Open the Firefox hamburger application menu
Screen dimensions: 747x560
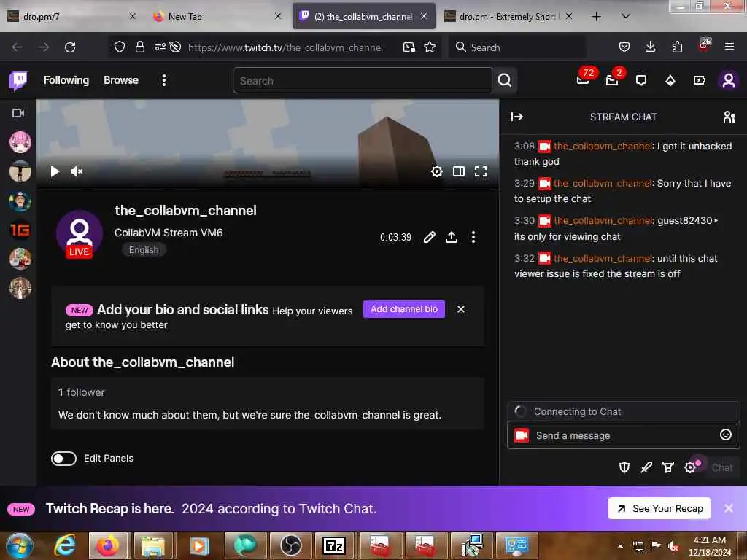(729, 47)
